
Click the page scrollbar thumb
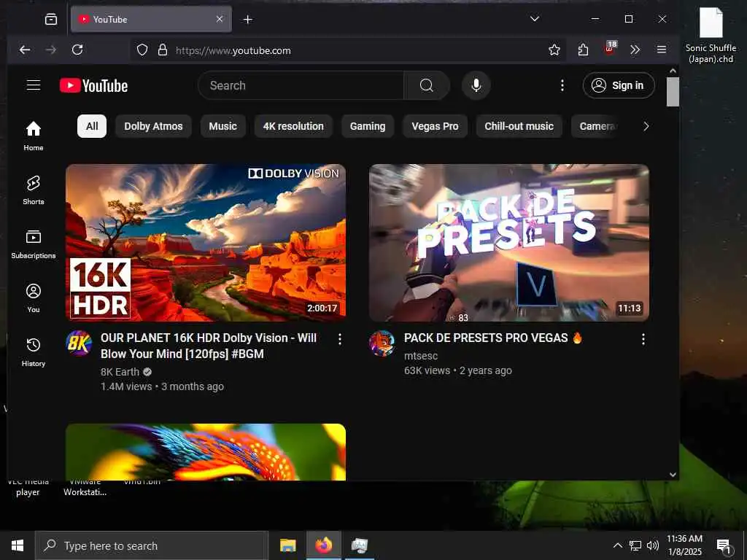click(673, 91)
